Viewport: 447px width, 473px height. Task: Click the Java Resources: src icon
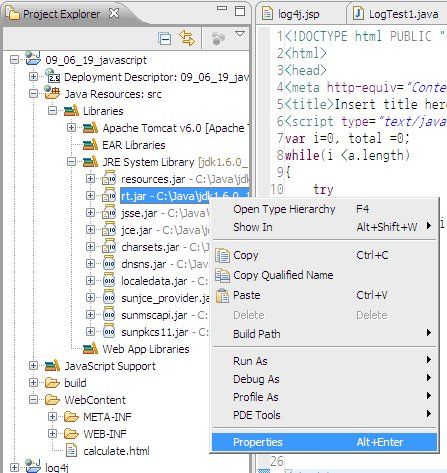(x=52, y=93)
